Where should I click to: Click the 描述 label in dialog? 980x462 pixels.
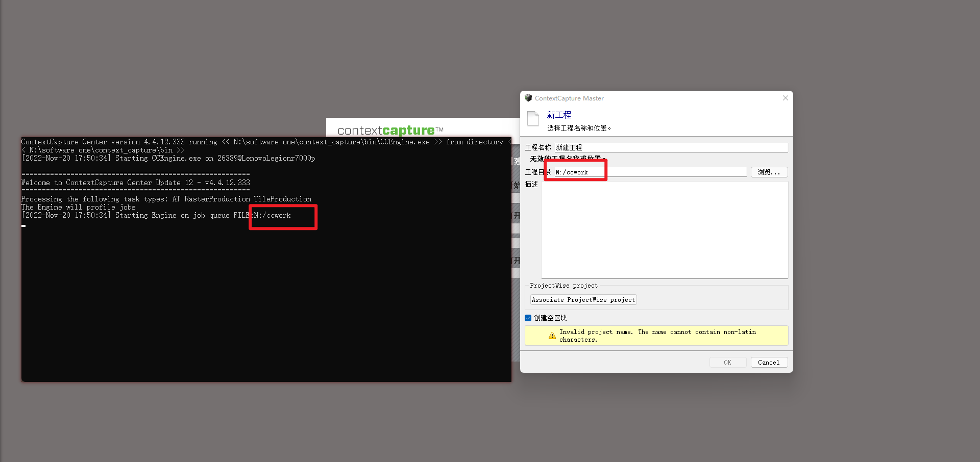[x=531, y=184]
